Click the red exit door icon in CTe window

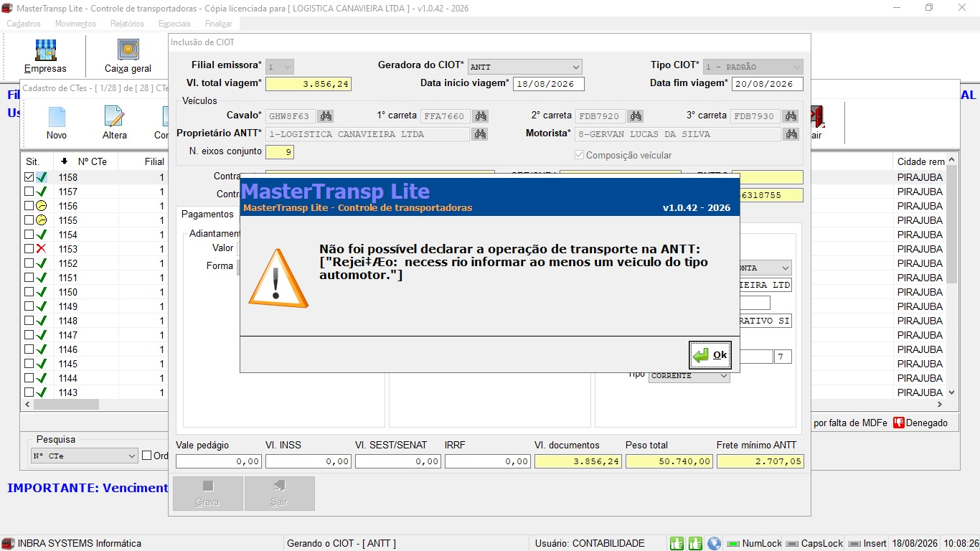(x=816, y=117)
